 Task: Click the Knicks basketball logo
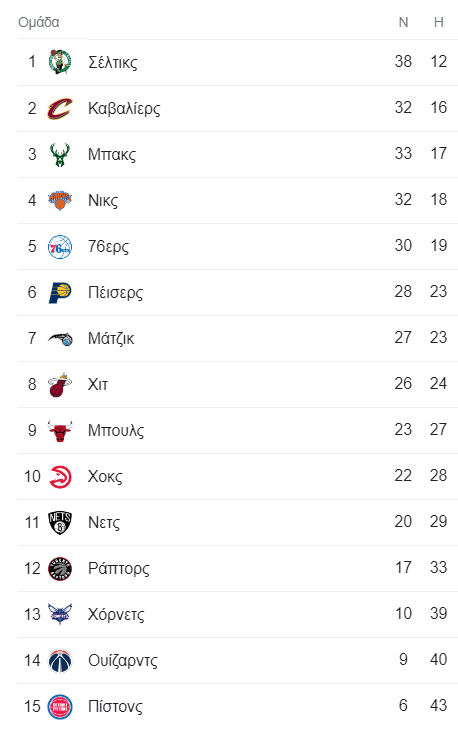(60, 200)
